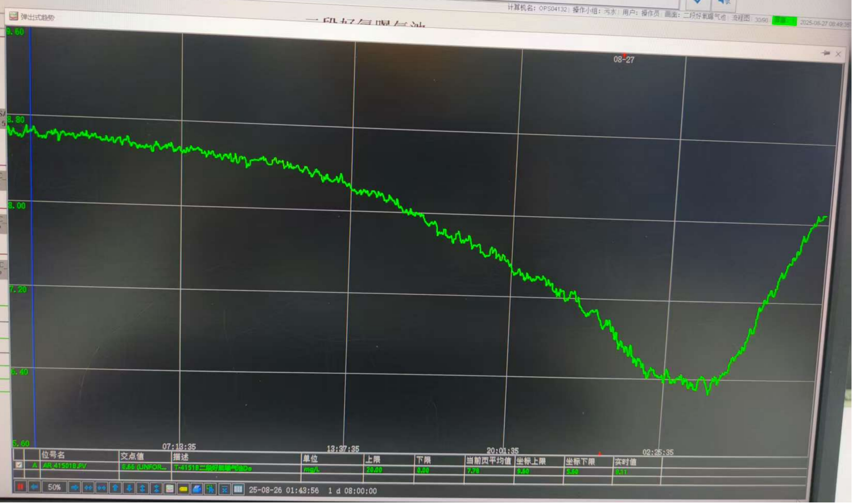Click the red pause trend button
Image resolution: width=852 pixels, height=504 pixels.
pyautogui.click(x=20, y=487)
